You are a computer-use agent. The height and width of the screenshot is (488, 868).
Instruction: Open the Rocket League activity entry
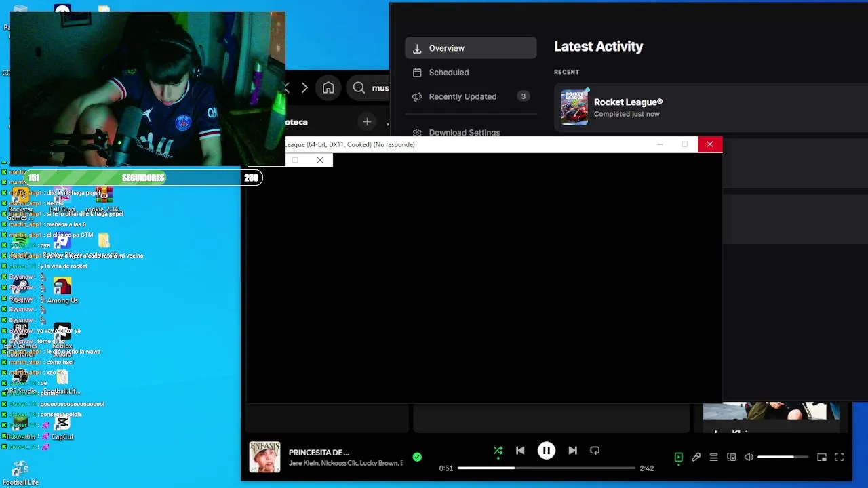[x=711, y=108]
